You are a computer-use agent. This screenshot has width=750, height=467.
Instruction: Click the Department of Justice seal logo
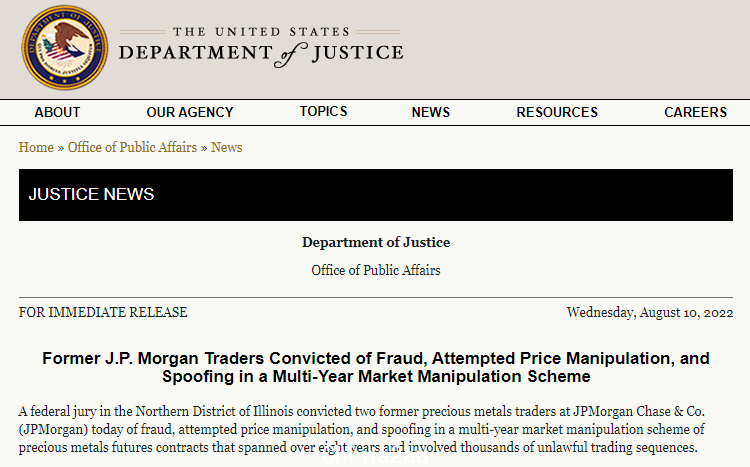(x=65, y=47)
